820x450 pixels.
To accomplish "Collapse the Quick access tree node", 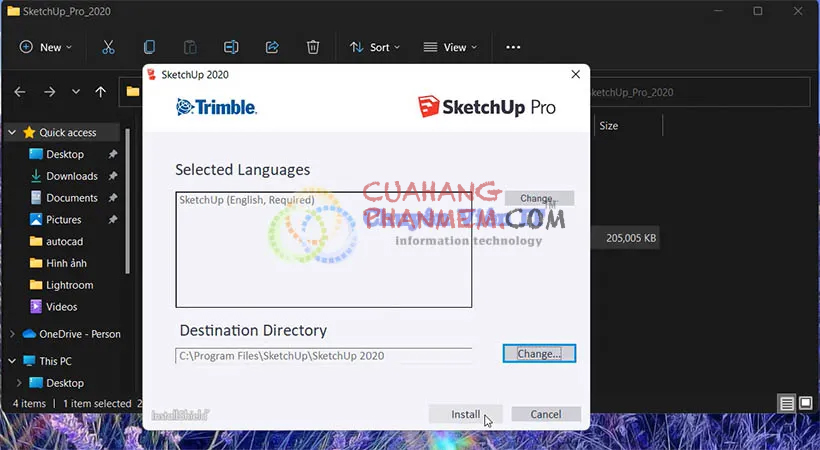I will point(12,132).
